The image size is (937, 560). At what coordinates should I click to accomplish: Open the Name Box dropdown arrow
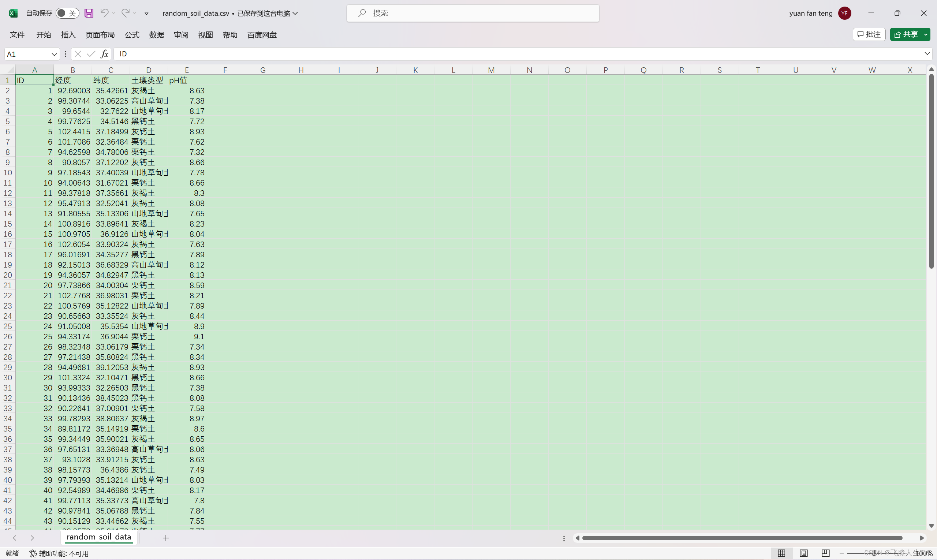[54, 54]
